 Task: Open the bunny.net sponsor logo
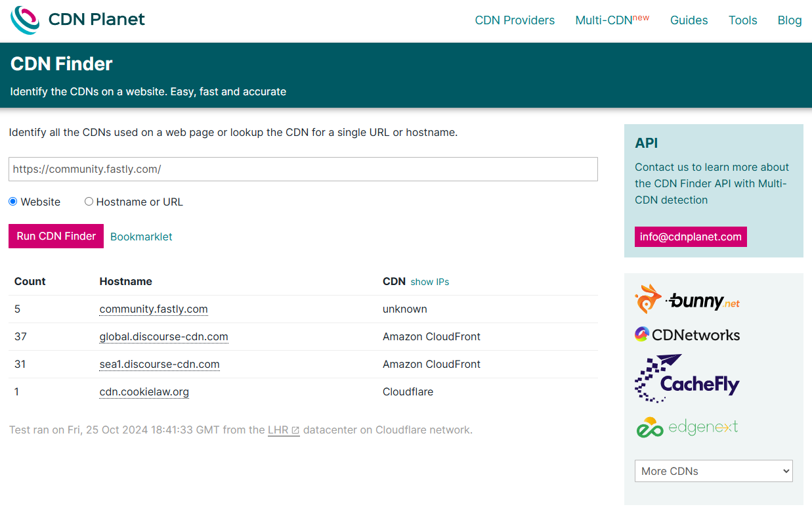pos(687,300)
